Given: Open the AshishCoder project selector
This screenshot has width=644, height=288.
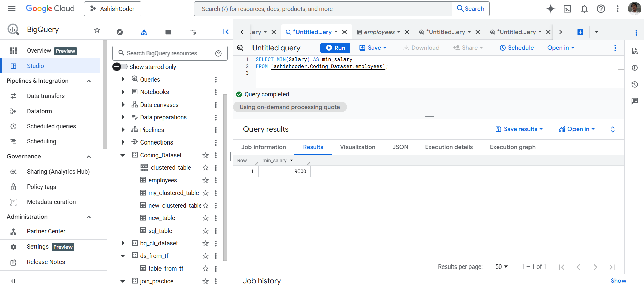Looking at the screenshot, I should click(112, 9).
